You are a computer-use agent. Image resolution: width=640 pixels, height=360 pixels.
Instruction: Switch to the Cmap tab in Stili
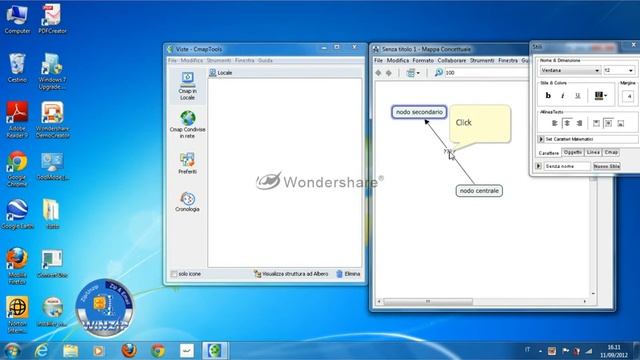611,152
